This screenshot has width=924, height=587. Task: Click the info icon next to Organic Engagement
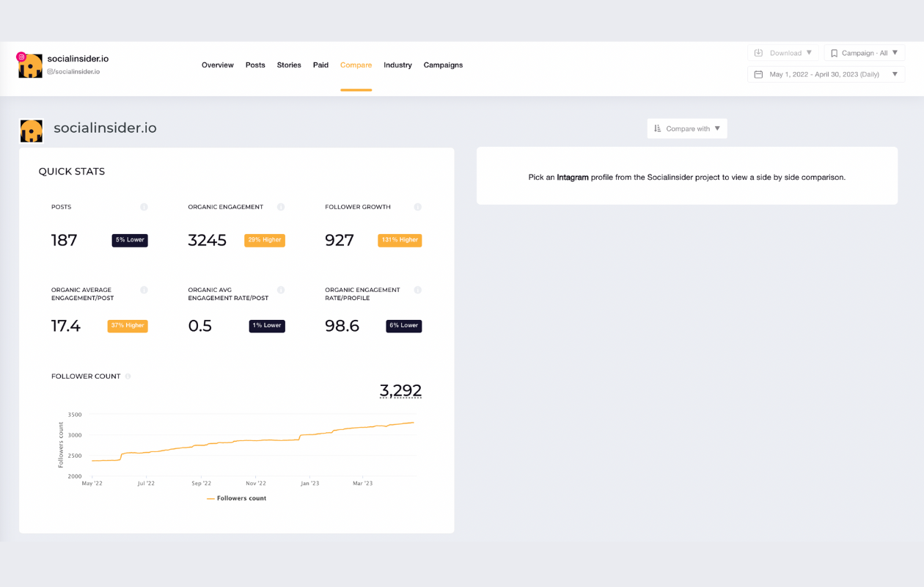click(281, 207)
